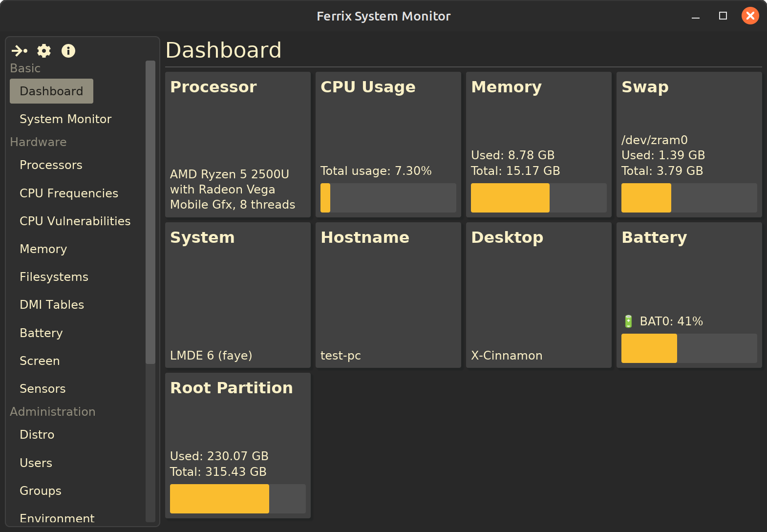Viewport: 767px width, 532px height.
Task: Close the window with the orange X
Action: (750, 16)
